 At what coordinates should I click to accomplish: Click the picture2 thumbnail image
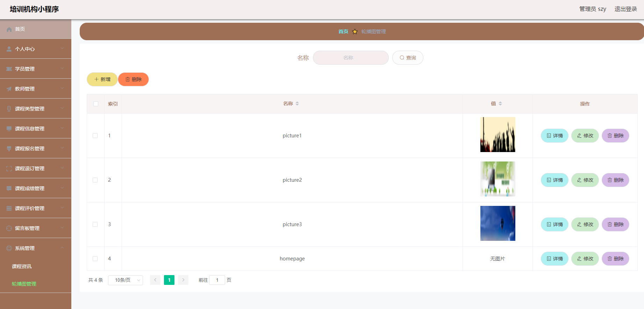tap(498, 179)
